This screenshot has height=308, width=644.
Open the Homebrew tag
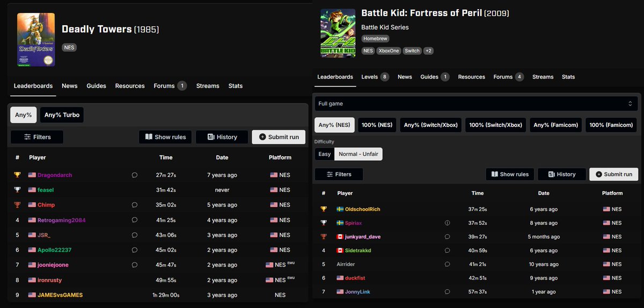[375, 39]
